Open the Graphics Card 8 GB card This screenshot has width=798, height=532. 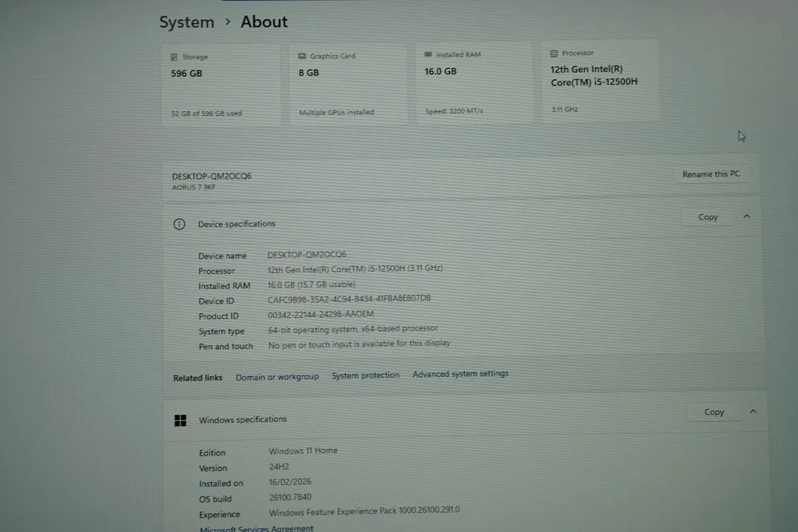[348, 84]
